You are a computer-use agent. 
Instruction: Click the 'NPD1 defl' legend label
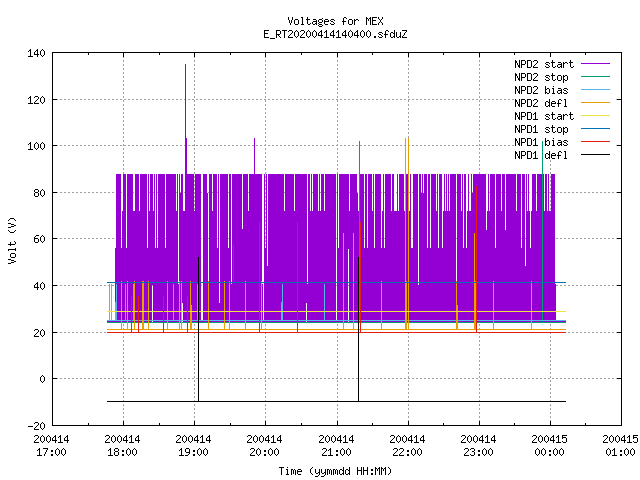pos(541,156)
